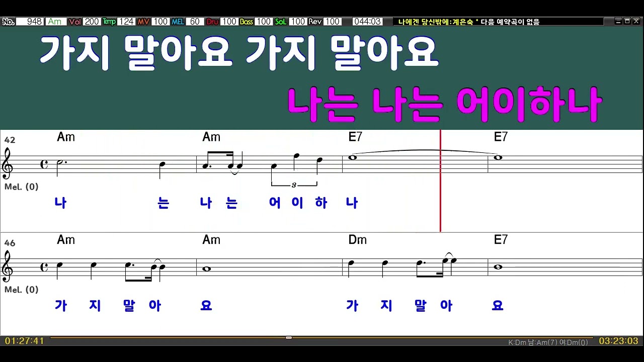Click the SoL label
This screenshot has height=362, width=644.
pos(280,22)
